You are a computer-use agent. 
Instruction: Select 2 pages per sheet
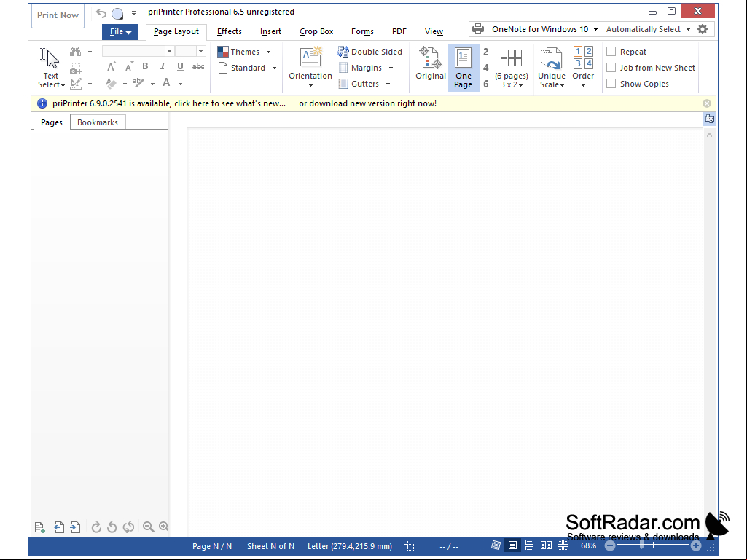click(486, 52)
